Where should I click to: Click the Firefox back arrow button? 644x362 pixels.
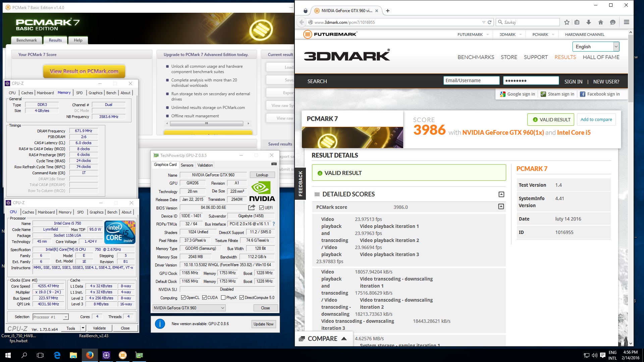(x=302, y=22)
